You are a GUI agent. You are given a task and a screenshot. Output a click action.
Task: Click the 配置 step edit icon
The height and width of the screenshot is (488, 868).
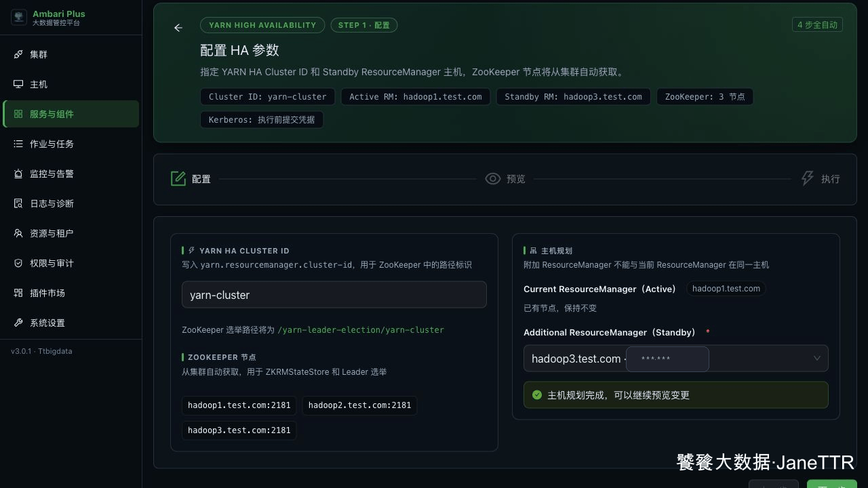[x=178, y=179]
